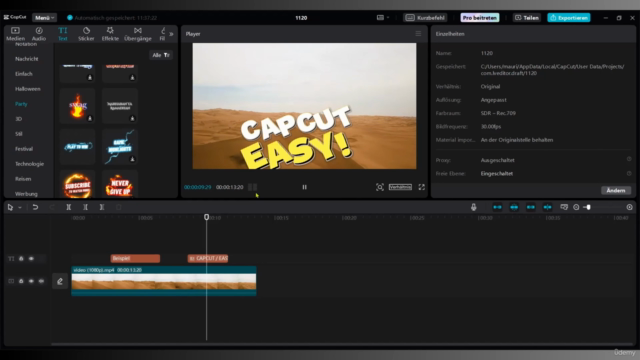Viewport: 640px width, 360px height.
Task: Open the Menü dropdown
Action: (44, 18)
